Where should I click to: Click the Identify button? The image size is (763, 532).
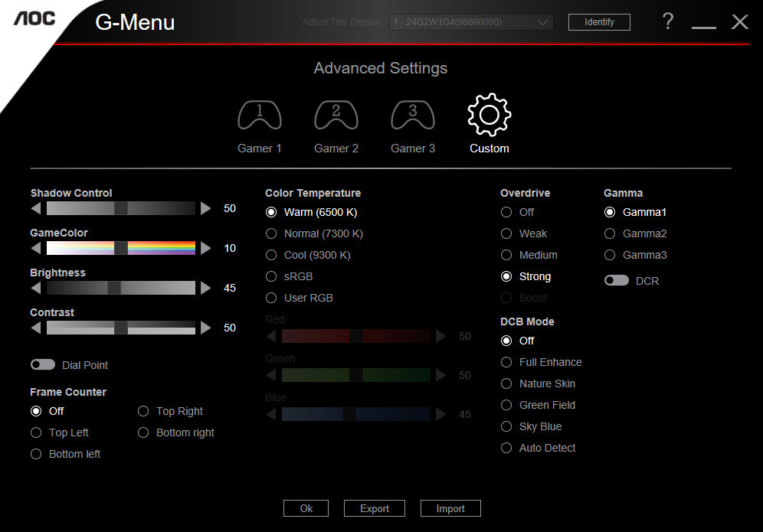click(x=599, y=22)
